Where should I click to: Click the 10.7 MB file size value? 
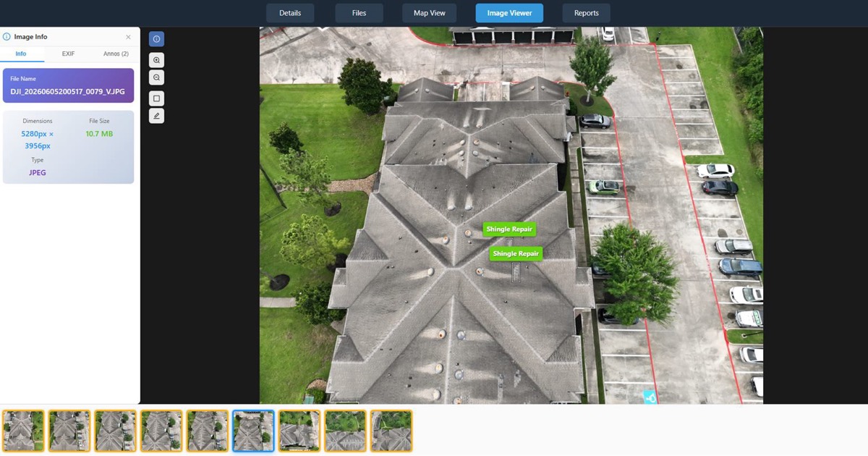click(x=99, y=134)
